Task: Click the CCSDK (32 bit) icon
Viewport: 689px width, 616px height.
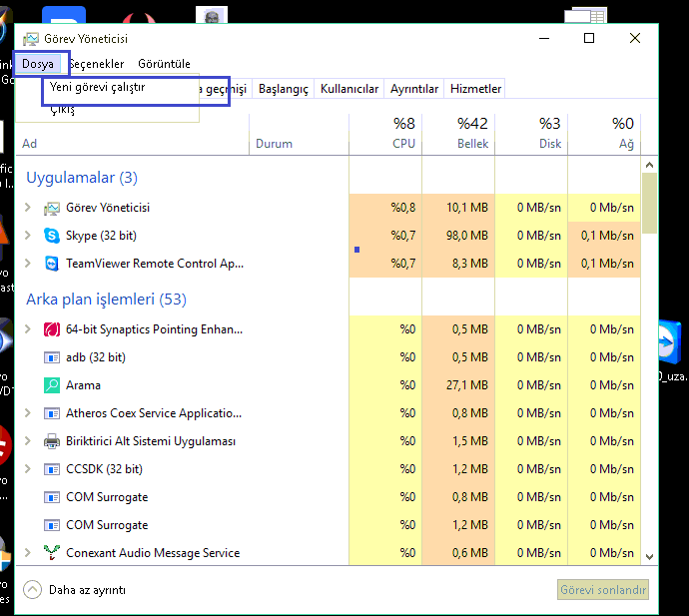Action: pyautogui.click(x=51, y=469)
